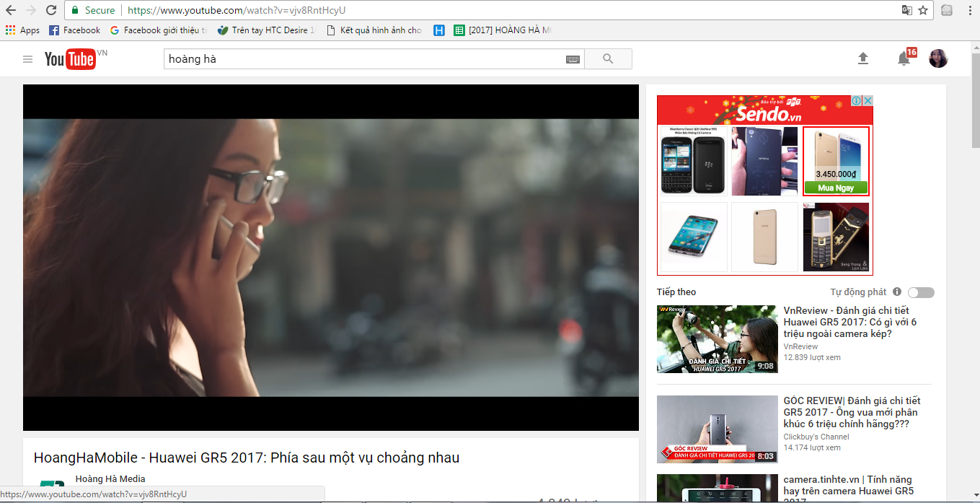Open the Facebook bookmark
Screen dimensions: 980x503
(74, 30)
